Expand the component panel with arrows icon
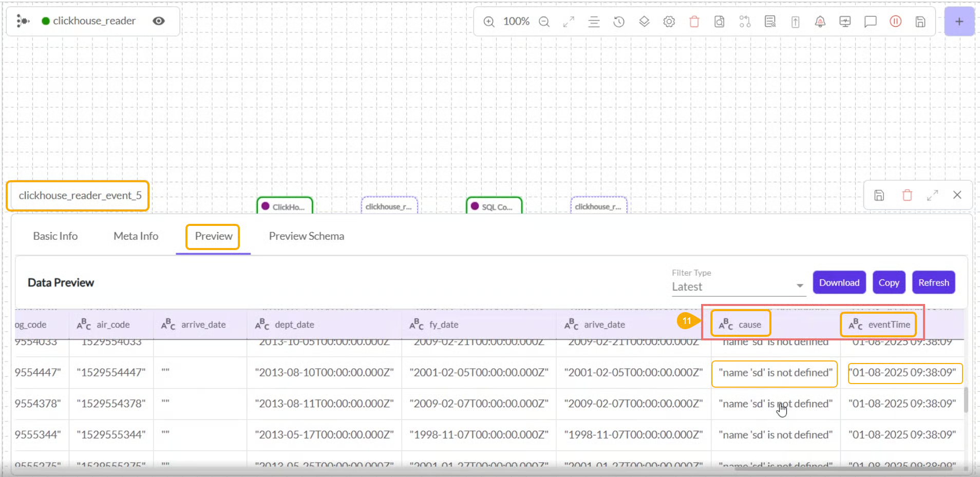The height and width of the screenshot is (477, 980). tap(932, 195)
